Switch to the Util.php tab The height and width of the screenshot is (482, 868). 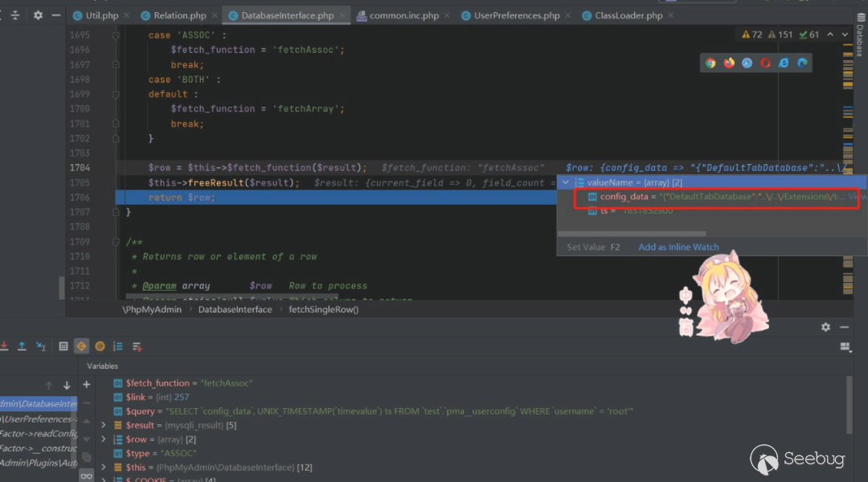tap(95, 15)
